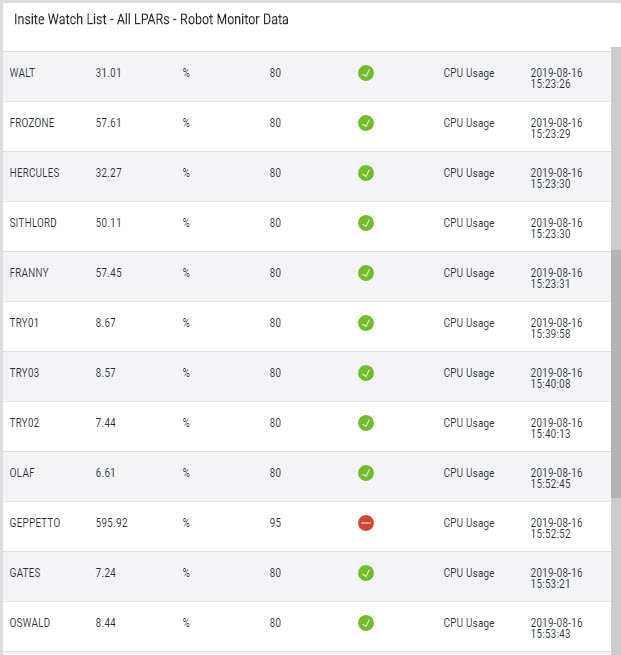The width and height of the screenshot is (621, 655).
Task: Click the threshold value 95 in GEPPETTO row
Action: pyautogui.click(x=275, y=523)
